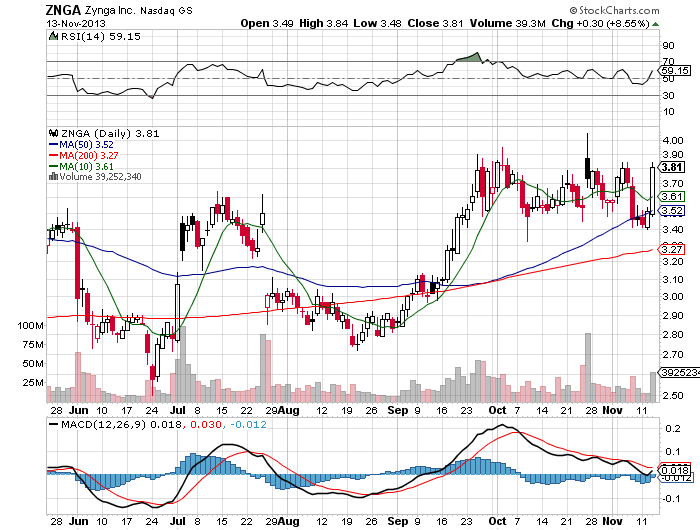Click the MA(200) 3.27 legend text
700x530 pixels.
89,155
